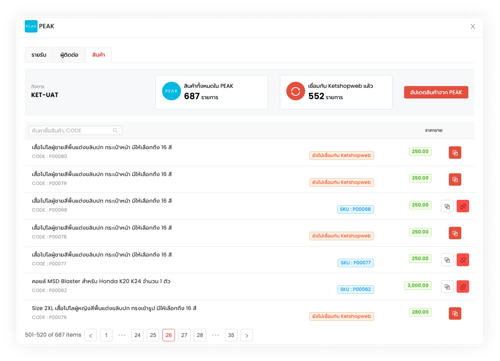This screenshot has height=361, width=500.
Task: Click the red update from PEAK button
Action: 436,92
